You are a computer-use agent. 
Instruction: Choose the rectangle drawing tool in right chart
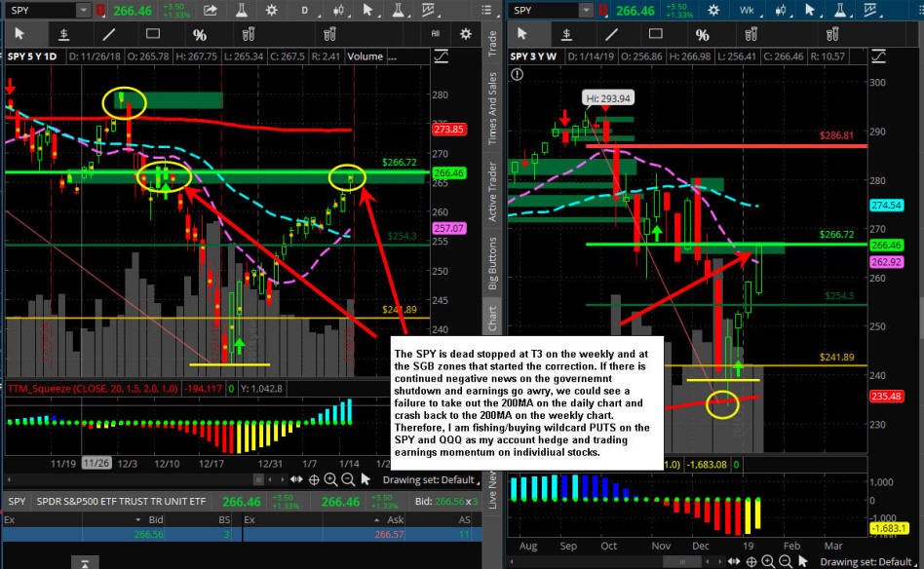click(655, 34)
